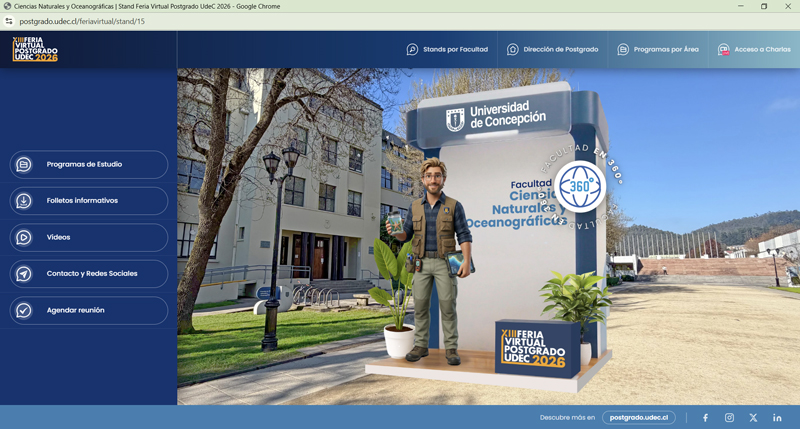Open the X (Twitter) icon
The image size is (800, 429).
(753, 418)
